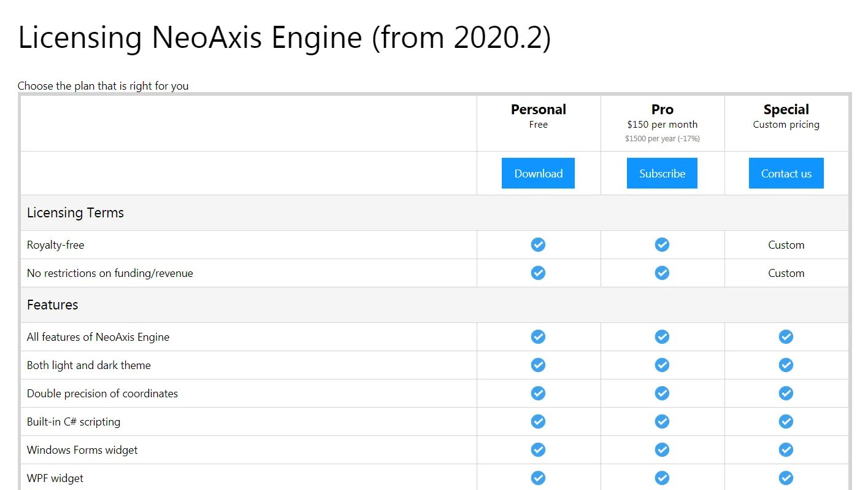The height and width of the screenshot is (490, 868).
Task: Click 'Built-in C# scripting' label
Action: point(74,422)
